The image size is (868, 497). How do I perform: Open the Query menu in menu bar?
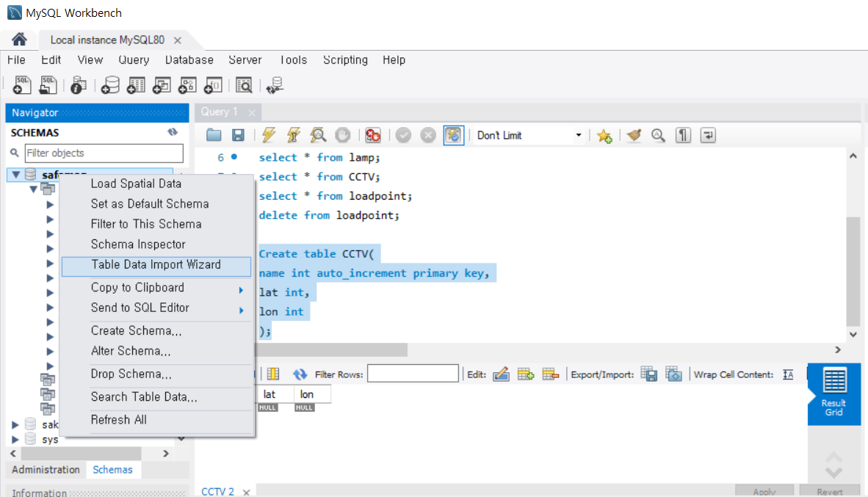[134, 59]
